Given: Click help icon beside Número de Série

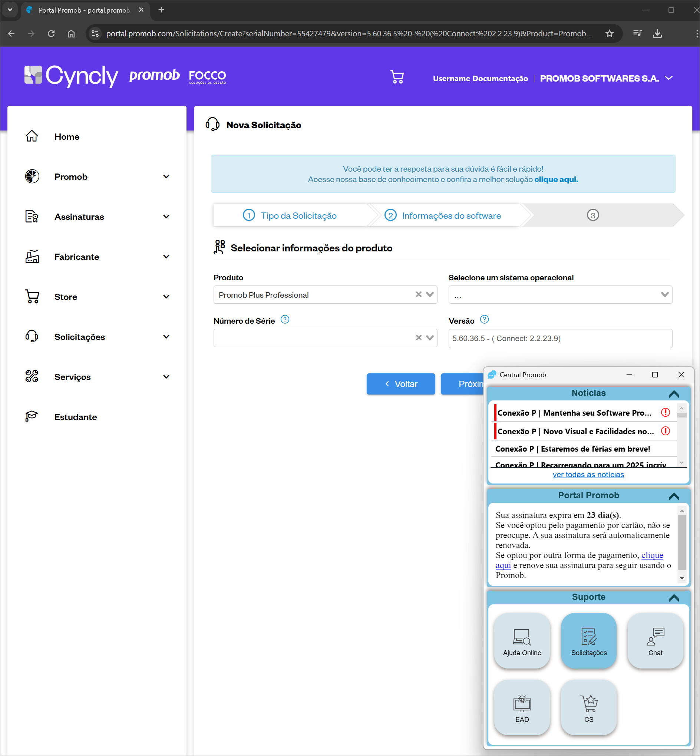Looking at the screenshot, I should pyautogui.click(x=285, y=320).
